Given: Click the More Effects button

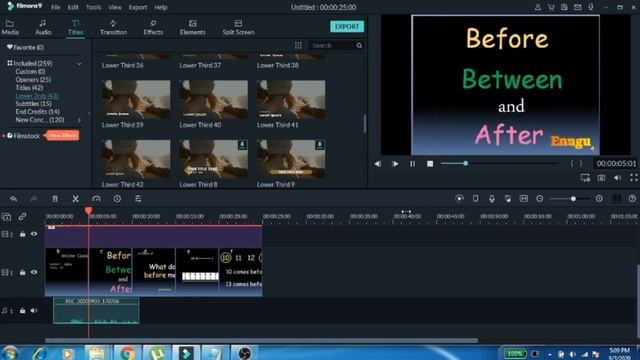Looking at the screenshot, I should (62, 136).
